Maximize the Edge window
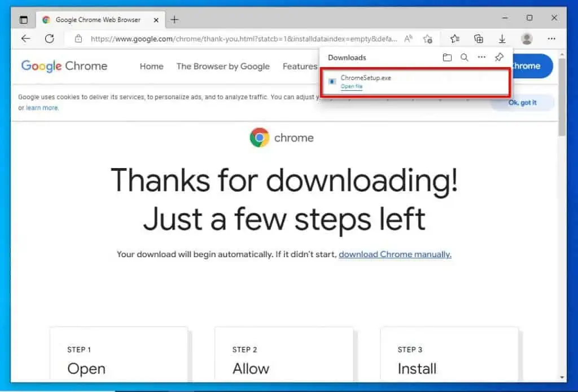 529,17
